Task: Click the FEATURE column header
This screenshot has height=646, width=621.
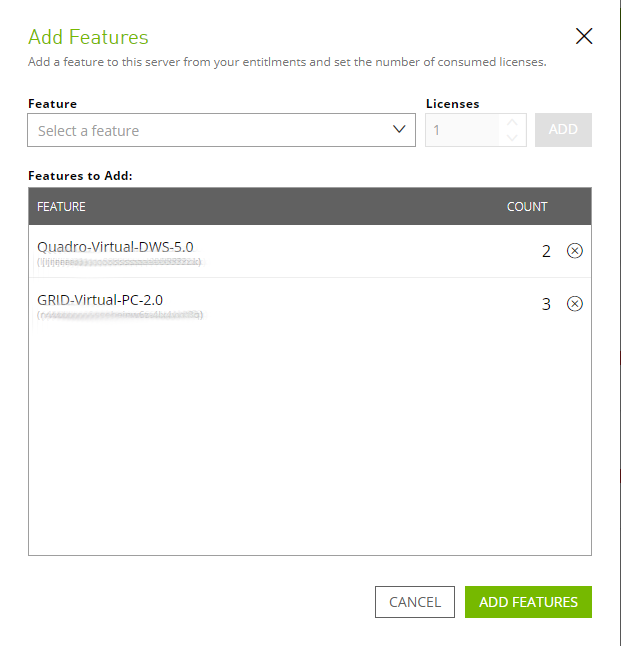Action: pos(61,207)
